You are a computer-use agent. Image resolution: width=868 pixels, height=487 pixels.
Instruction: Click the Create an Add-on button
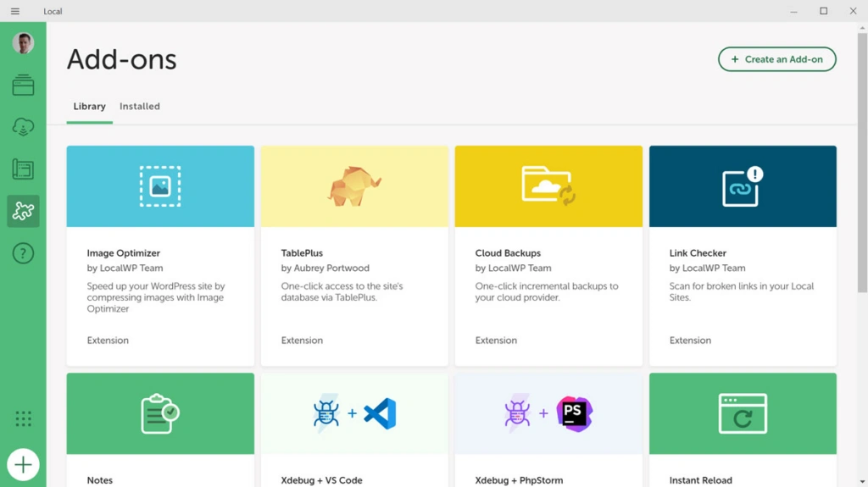pyautogui.click(x=776, y=59)
